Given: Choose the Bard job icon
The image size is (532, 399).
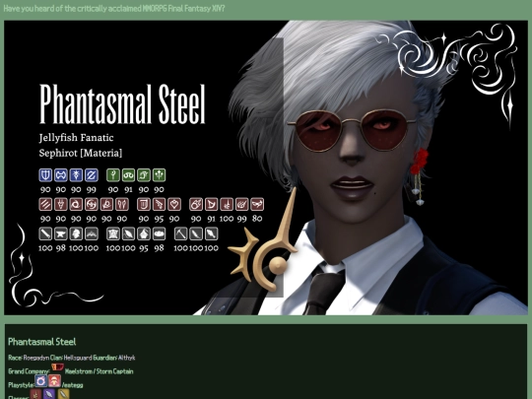Looking at the screenshot, I should (144, 205).
